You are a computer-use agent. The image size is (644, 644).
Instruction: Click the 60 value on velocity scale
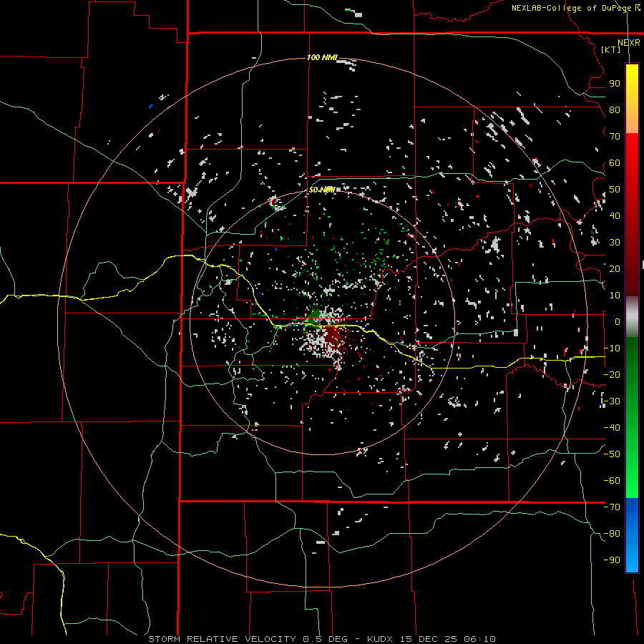tap(615, 162)
